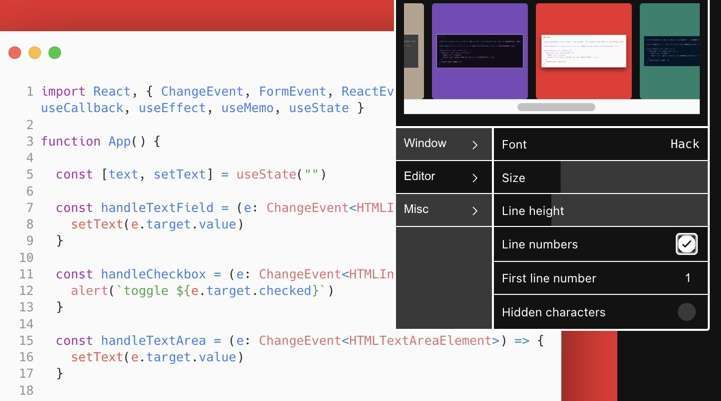This screenshot has width=721, height=401.
Task: Click the yellow minimize dot on code window
Action: (34, 52)
